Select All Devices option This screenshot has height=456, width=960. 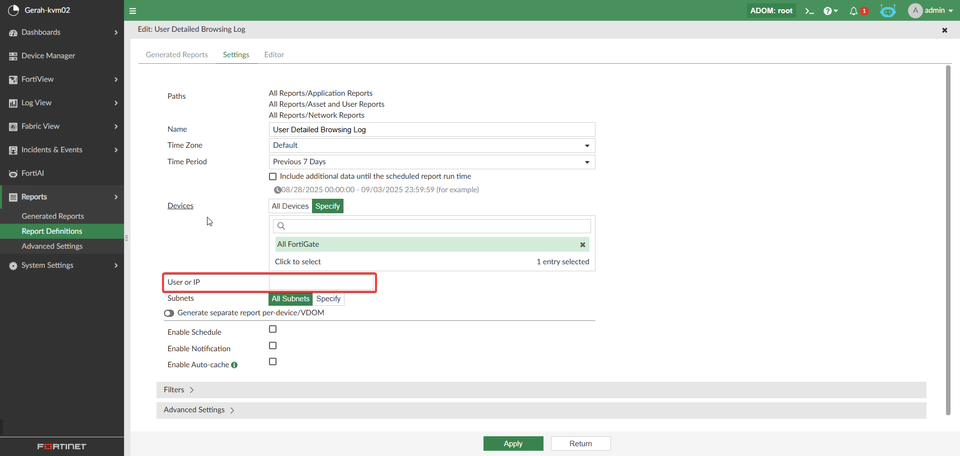290,206
